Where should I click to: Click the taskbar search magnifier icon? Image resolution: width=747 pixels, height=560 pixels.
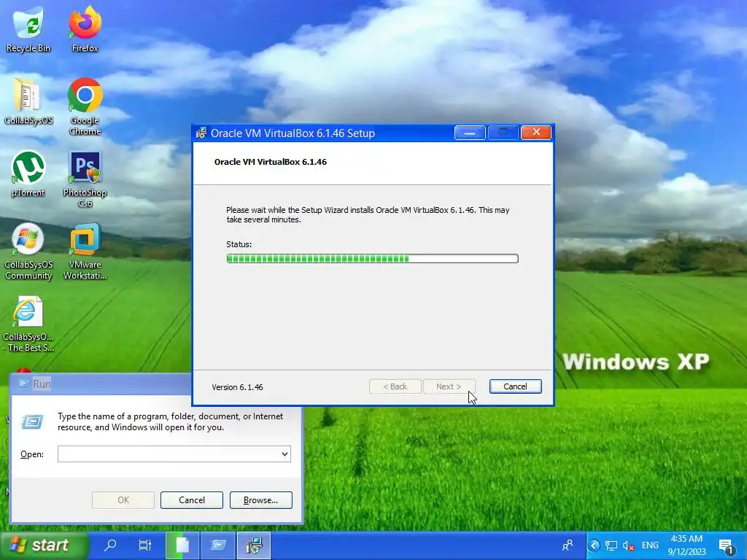[110, 545]
